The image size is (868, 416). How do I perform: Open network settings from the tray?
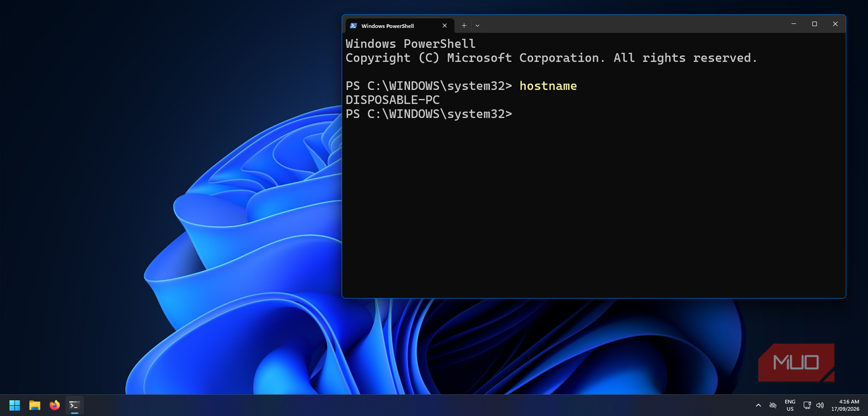pos(807,405)
